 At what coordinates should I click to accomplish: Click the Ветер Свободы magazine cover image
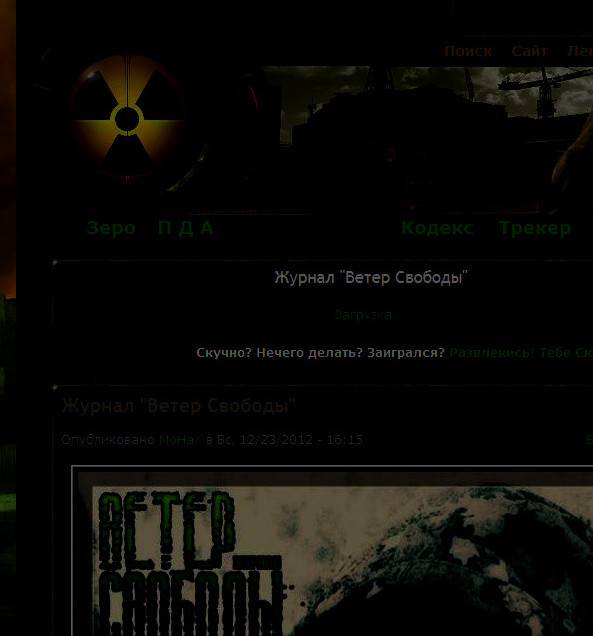[x=332, y=551]
